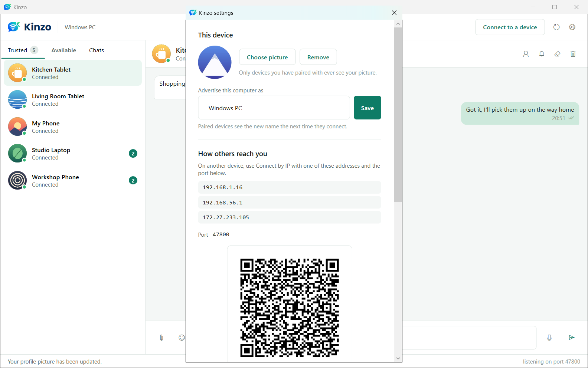Click the Studio Laptop unread badge
The image size is (588, 368).
[133, 154]
